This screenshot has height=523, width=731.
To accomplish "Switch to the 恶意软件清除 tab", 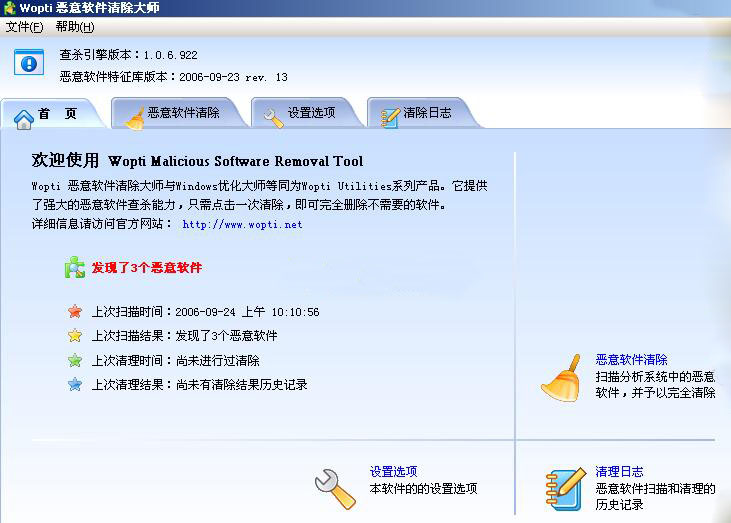I will point(180,114).
